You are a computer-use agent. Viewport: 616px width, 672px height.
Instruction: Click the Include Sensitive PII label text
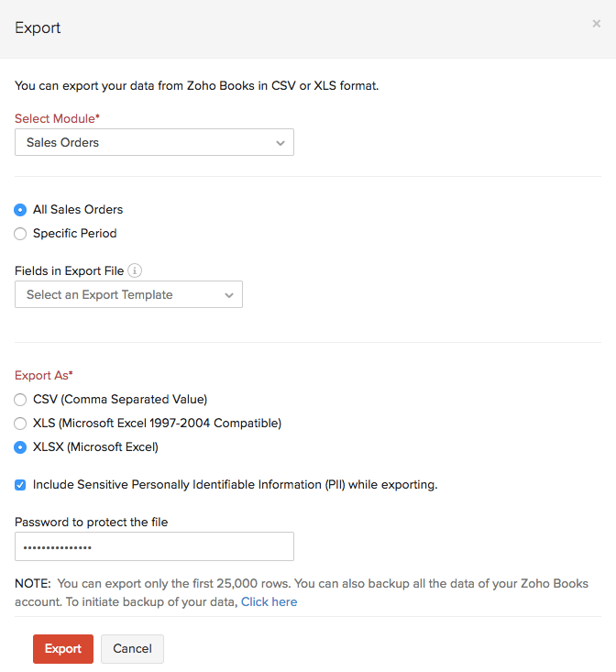coord(235,485)
